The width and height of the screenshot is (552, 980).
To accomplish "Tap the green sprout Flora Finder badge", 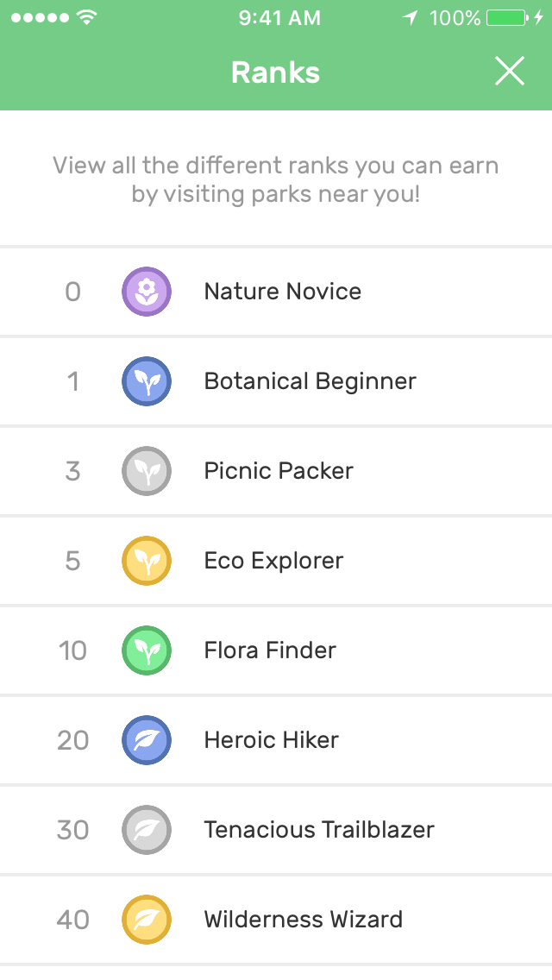I will tap(147, 650).
